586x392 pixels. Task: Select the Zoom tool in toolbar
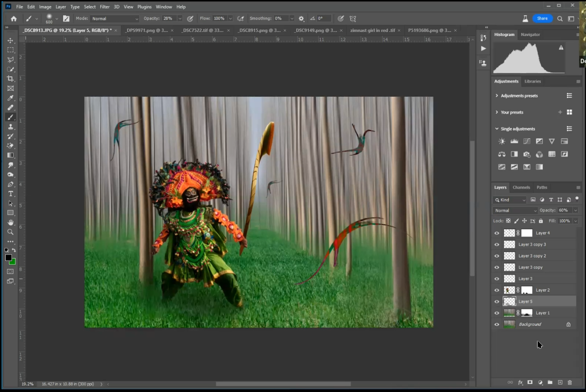[10, 232]
